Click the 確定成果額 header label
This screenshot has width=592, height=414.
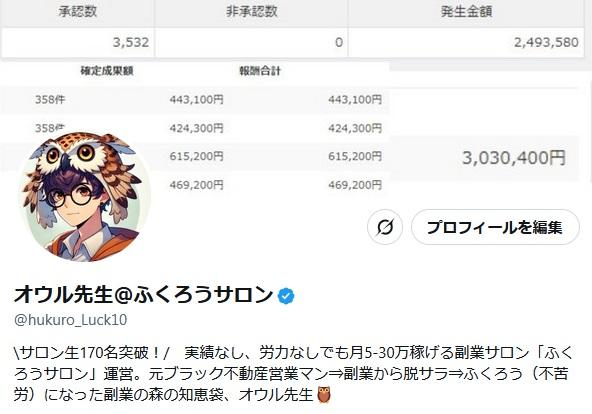pyautogui.click(x=107, y=71)
